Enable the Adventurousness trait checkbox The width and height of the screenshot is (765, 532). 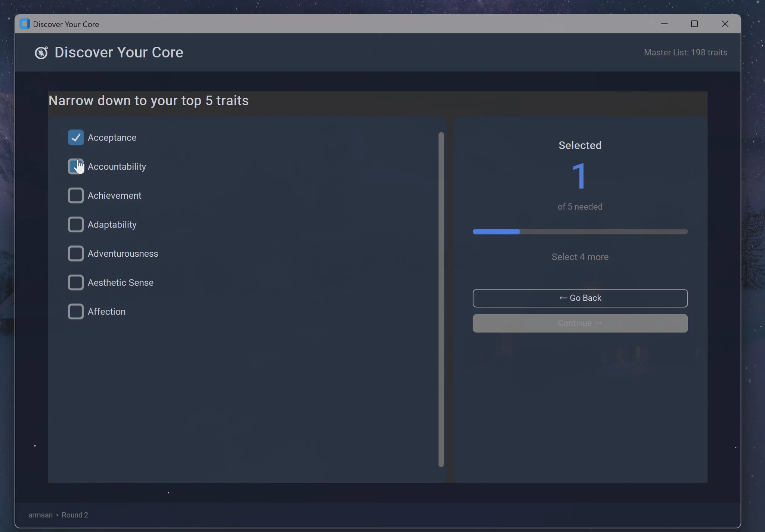click(75, 254)
